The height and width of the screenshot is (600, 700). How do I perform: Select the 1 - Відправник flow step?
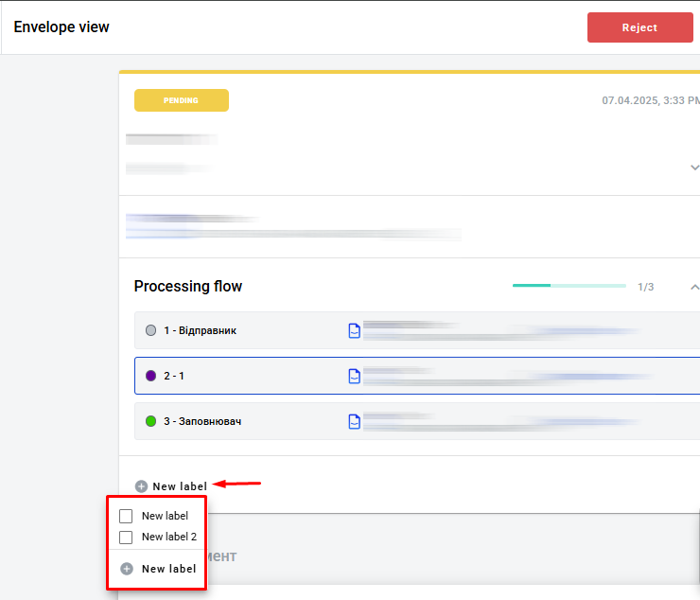[200, 330]
